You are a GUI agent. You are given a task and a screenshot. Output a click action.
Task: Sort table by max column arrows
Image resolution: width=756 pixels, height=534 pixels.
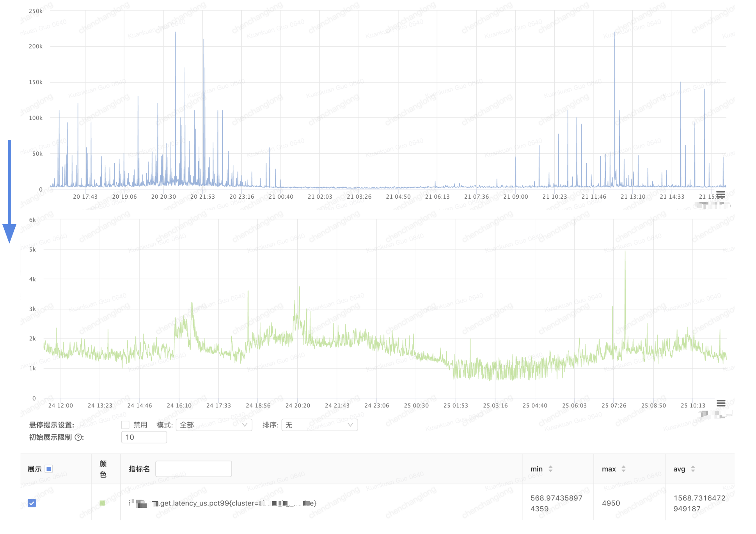623,469
